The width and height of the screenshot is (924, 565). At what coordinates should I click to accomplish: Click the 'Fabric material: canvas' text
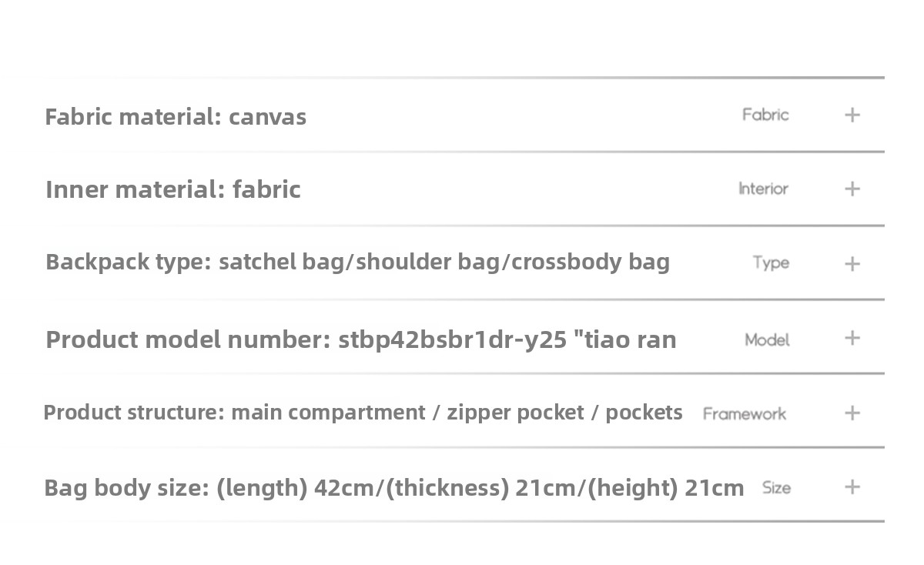pos(176,116)
